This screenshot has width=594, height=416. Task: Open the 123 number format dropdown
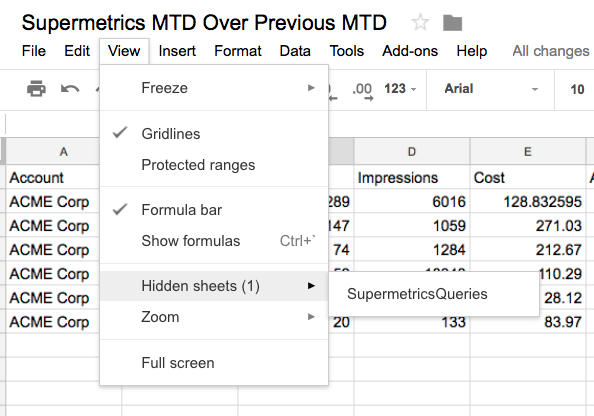400,89
